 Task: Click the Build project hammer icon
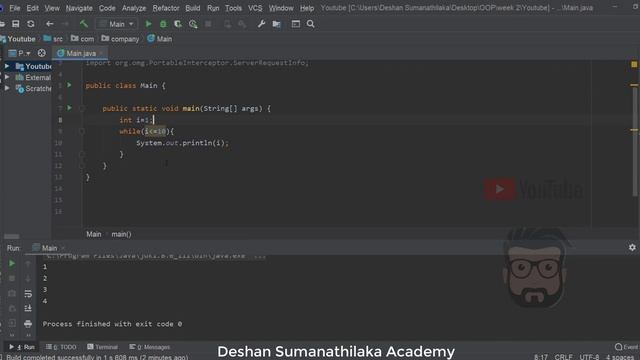84,24
